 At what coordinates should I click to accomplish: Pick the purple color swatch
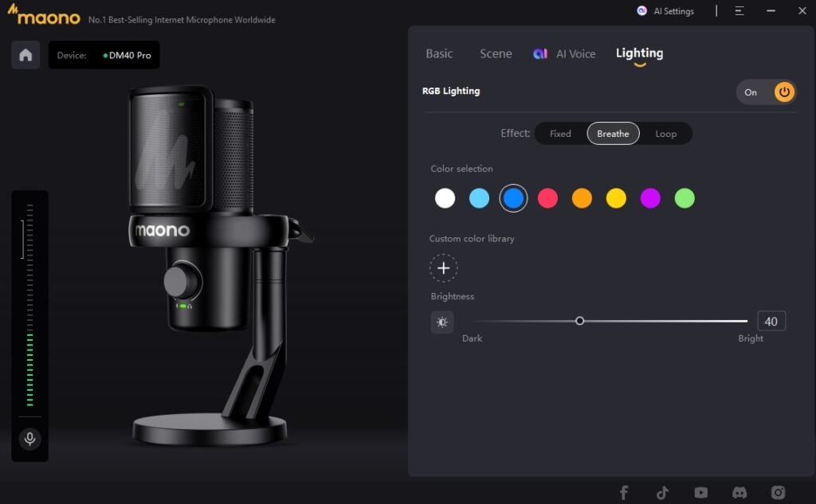coord(650,198)
